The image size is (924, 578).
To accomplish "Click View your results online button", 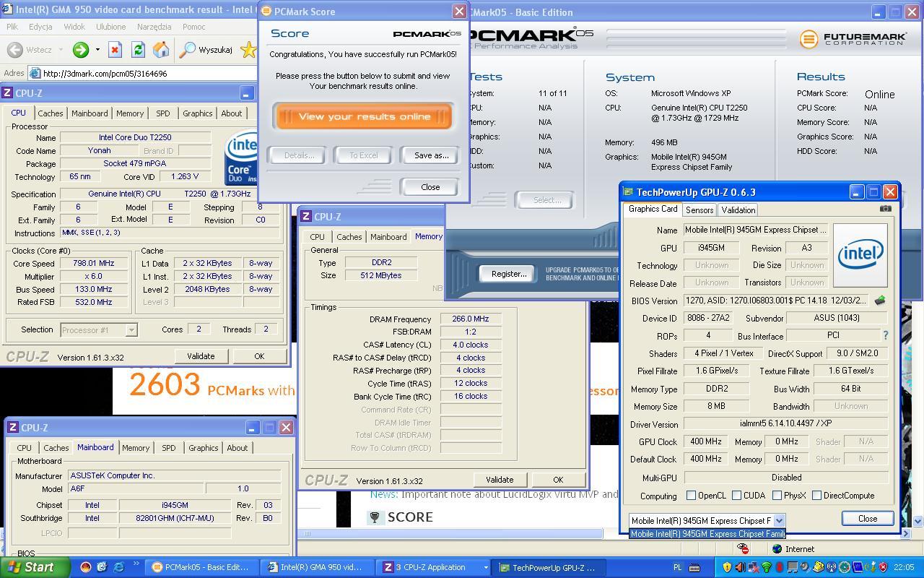I will click(x=364, y=116).
